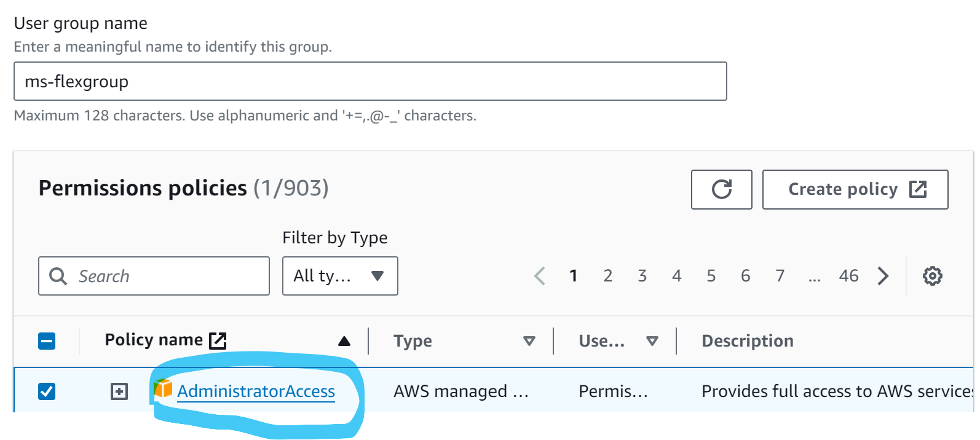This screenshot has width=980, height=440.
Task: Sort by Type column arrow
Action: 529,341
